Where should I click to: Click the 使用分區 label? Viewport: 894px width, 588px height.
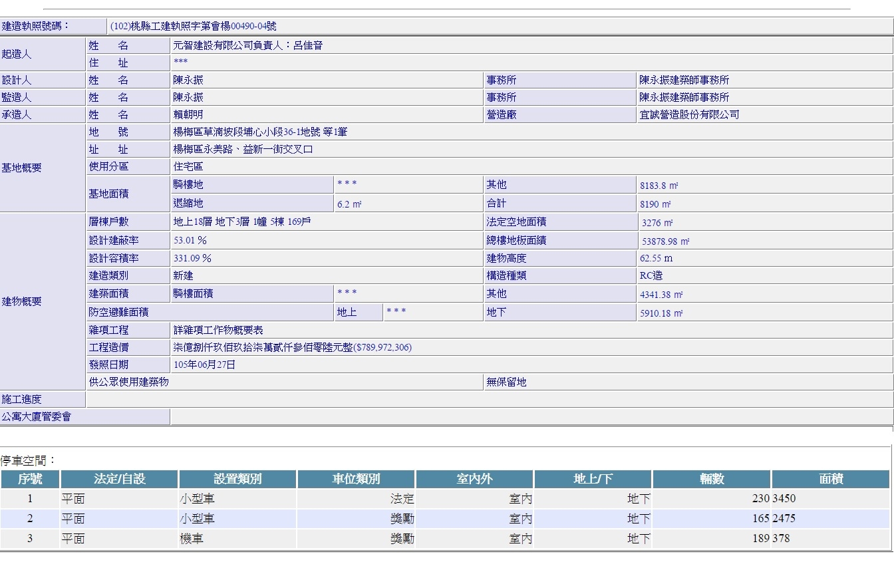point(108,166)
